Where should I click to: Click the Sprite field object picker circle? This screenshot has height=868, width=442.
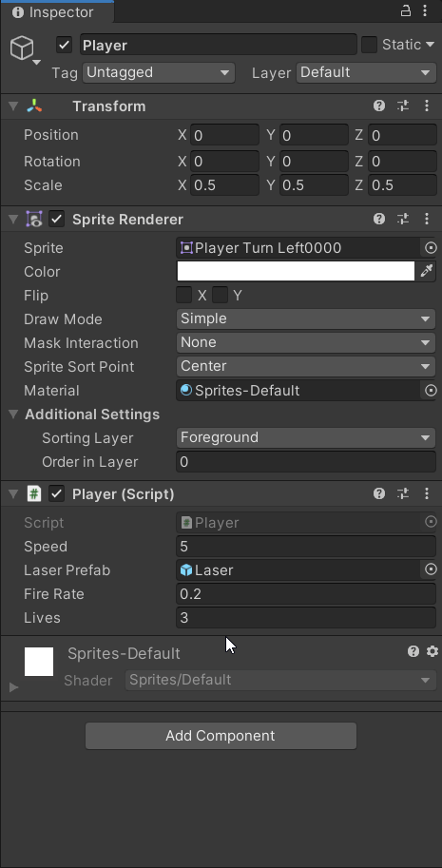[x=431, y=248]
